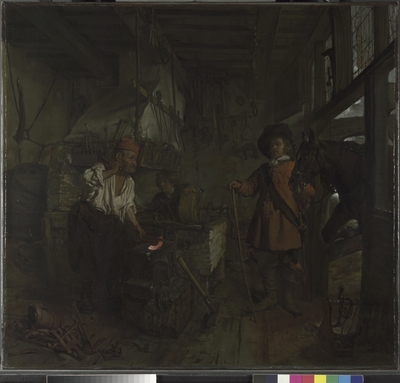Click the dark blue patch at strip end
Viewport: 400px width, 383px height.
click(356, 378)
